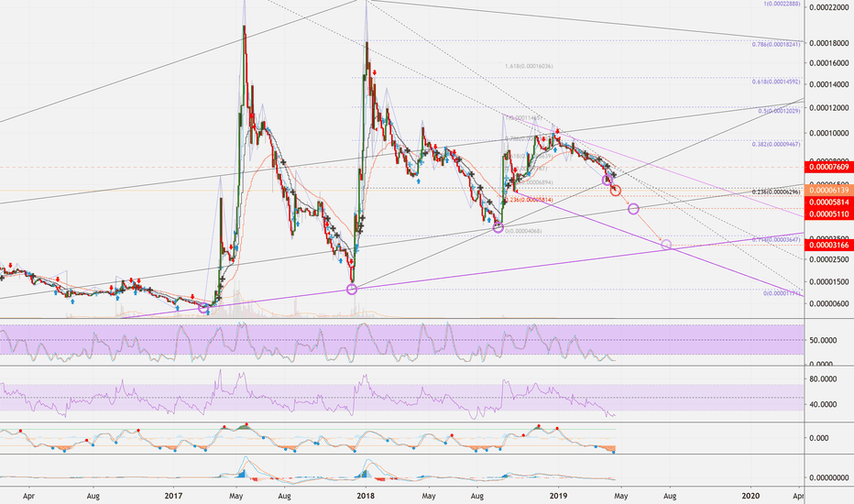Select the red 0.00005814 price axis label

point(829,203)
